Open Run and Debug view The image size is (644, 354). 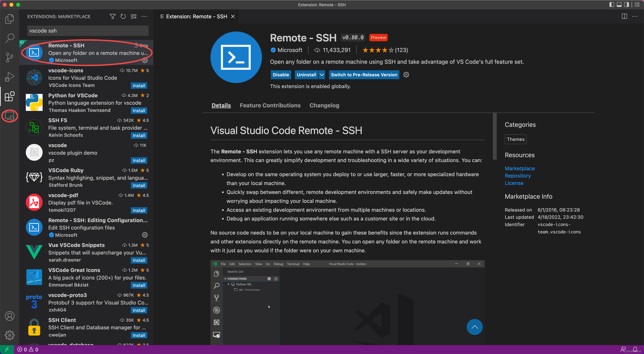pyautogui.click(x=10, y=77)
